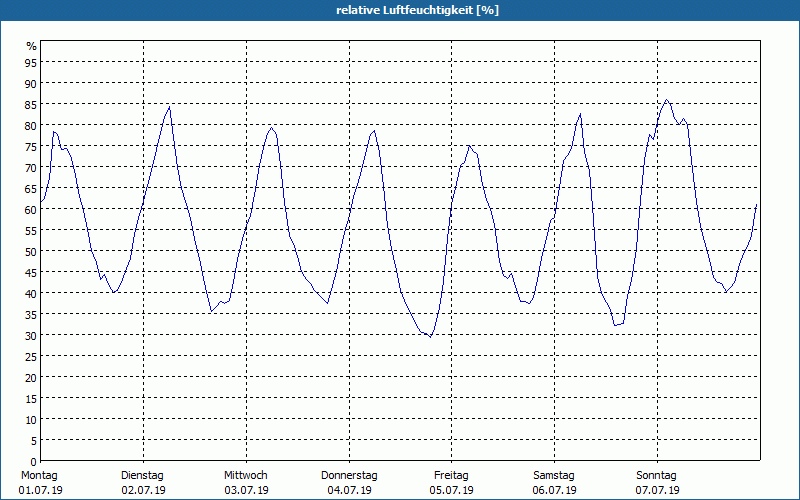Pick the 'Donnerstag' day label
This screenshot has height=500, width=800.
349,475
